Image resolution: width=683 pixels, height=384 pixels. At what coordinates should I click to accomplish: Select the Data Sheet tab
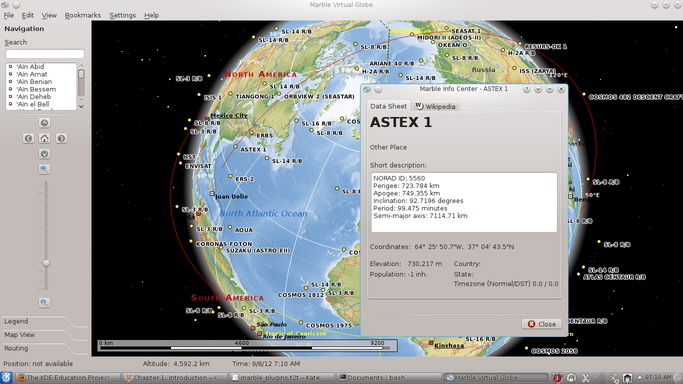coord(388,106)
